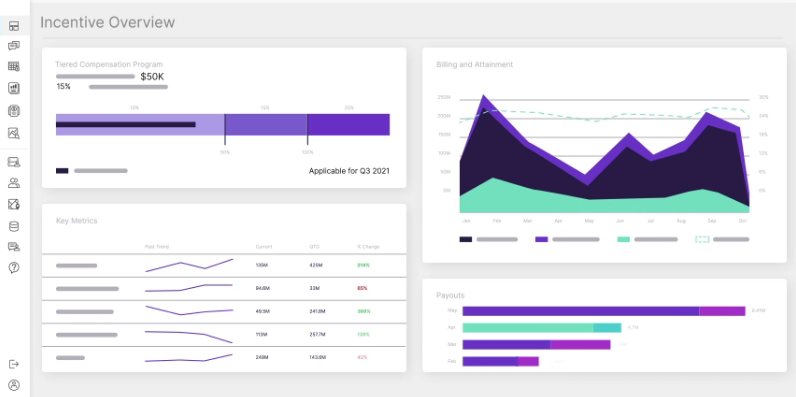
Task: Click the logout icon in sidebar
Action: [x=14, y=364]
